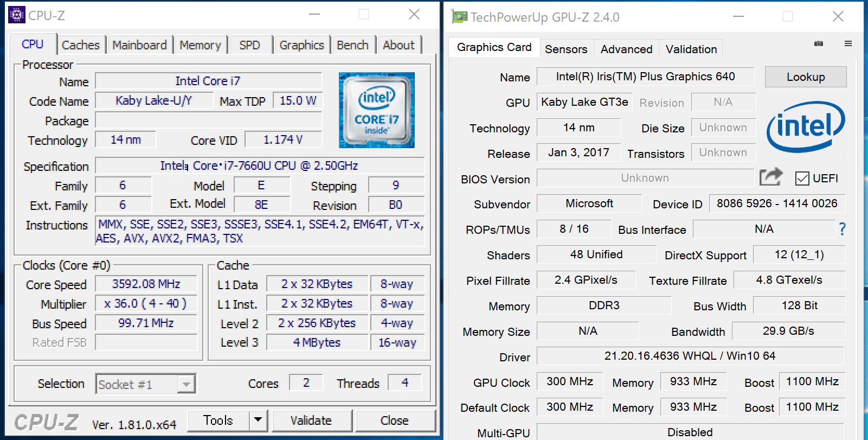Click the Specification field i7-7660U

260,165
